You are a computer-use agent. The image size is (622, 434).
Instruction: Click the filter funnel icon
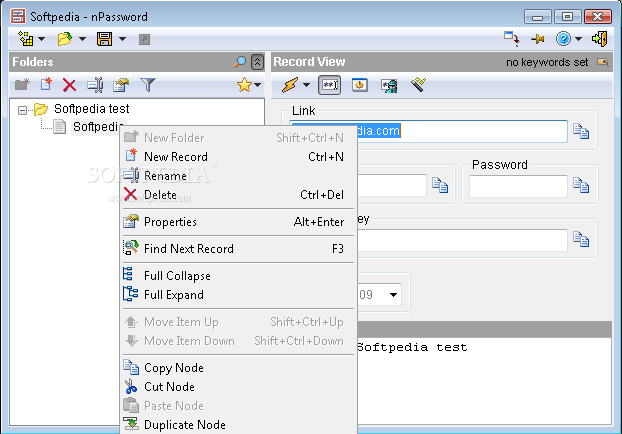pyautogui.click(x=148, y=85)
